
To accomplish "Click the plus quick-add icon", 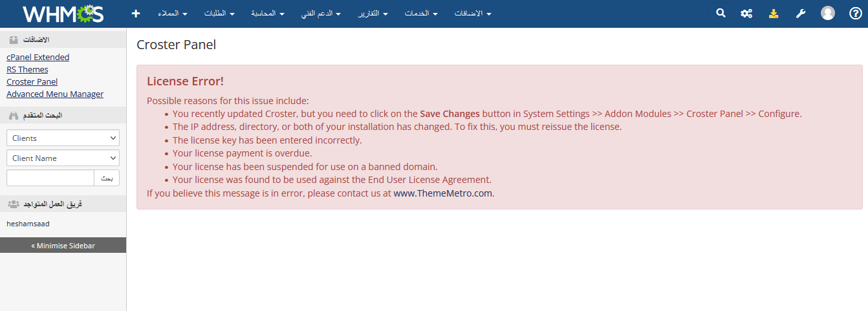I will coord(135,14).
